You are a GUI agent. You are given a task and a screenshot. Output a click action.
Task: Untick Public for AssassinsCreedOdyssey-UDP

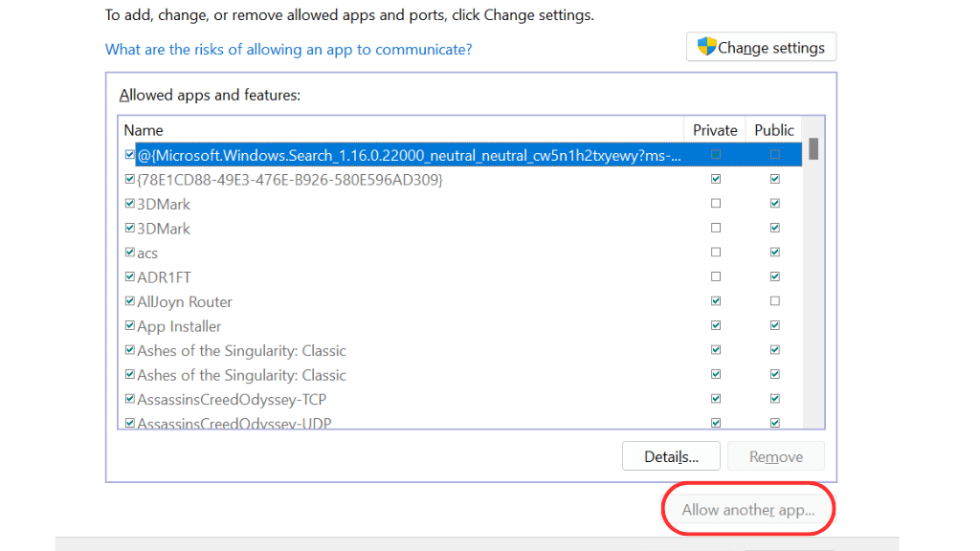pyautogui.click(x=775, y=423)
